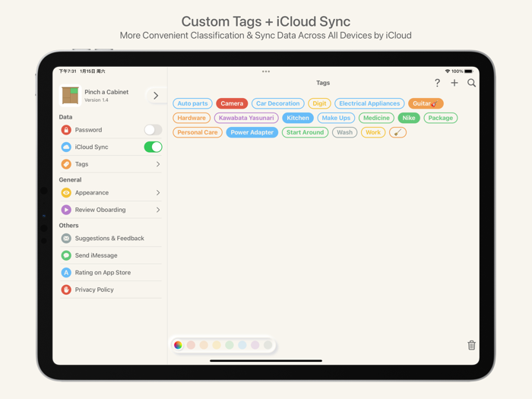Select the broom emoji tag
Screen dimensions: 532x399
(x=397, y=132)
